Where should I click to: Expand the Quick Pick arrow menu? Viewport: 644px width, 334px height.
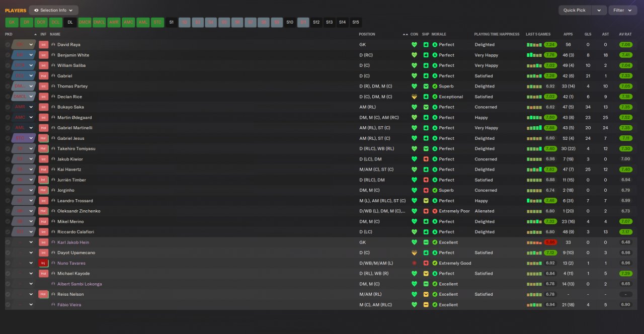599,10
